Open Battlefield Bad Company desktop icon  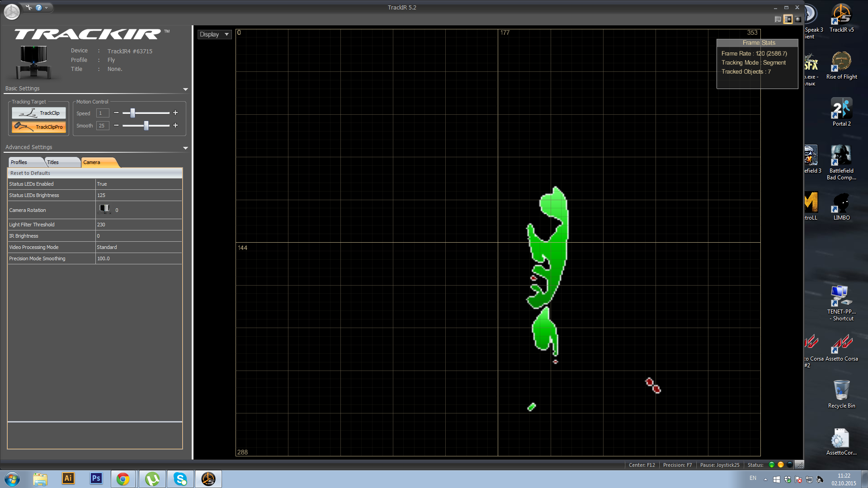click(x=841, y=162)
